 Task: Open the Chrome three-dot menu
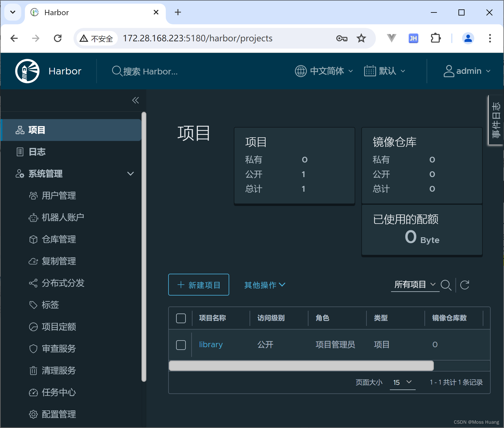point(490,38)
